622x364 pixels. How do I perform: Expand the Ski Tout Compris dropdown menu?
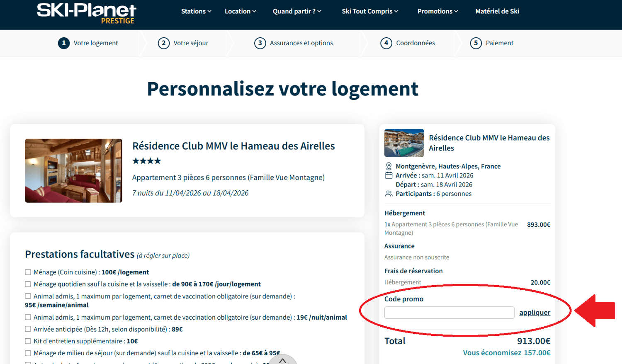pos(370,11)
